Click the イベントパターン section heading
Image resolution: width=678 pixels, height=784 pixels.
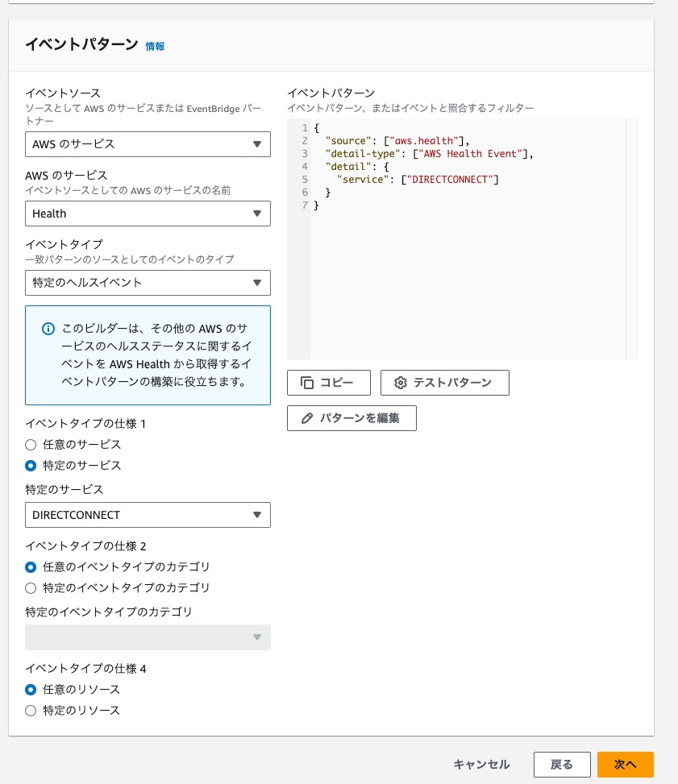tap(81, 44)
